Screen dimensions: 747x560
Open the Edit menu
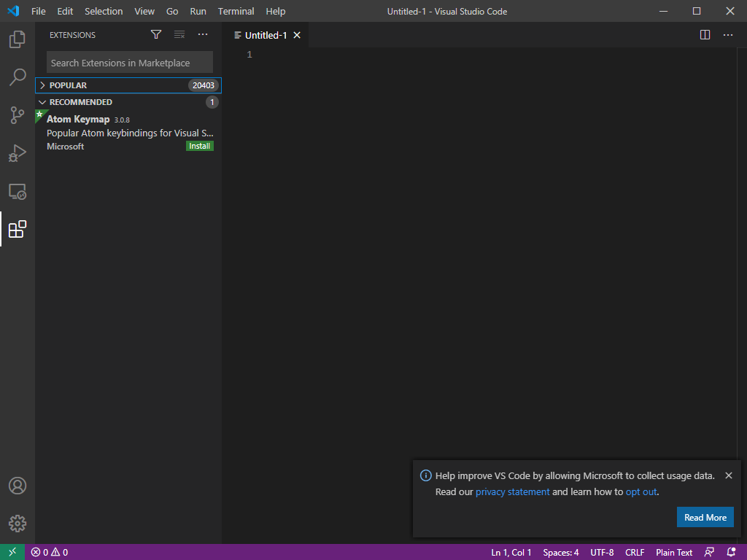(x=65, y=12)
